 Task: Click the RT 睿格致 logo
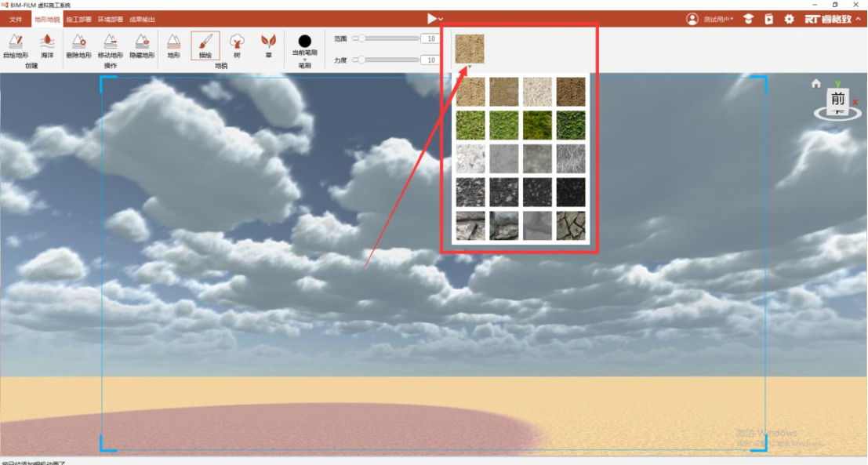[827, 19]
